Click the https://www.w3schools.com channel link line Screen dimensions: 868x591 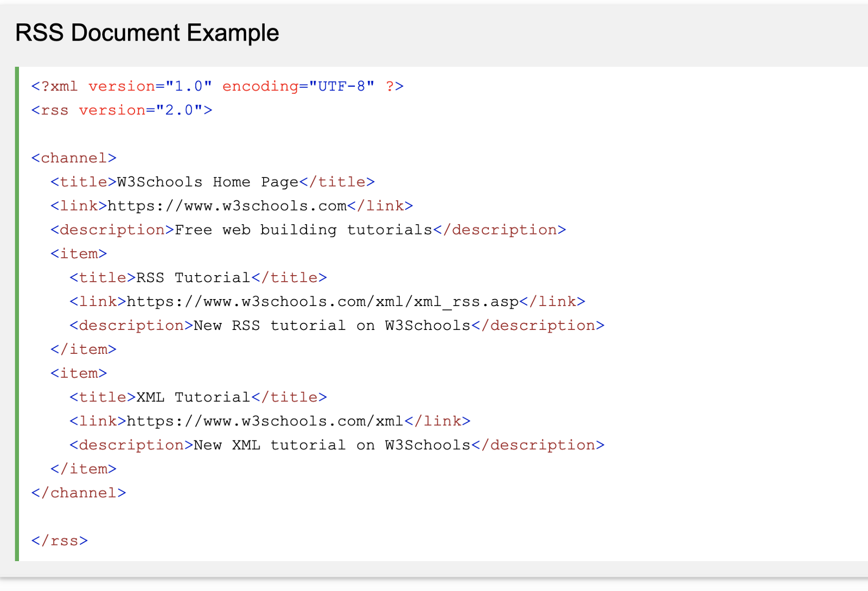(232, 206)
